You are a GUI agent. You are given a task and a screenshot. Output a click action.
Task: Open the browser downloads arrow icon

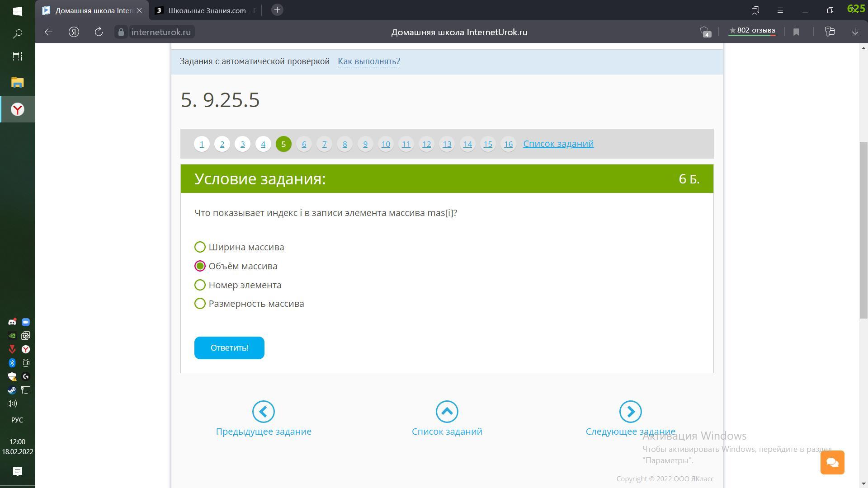point(855,32)
